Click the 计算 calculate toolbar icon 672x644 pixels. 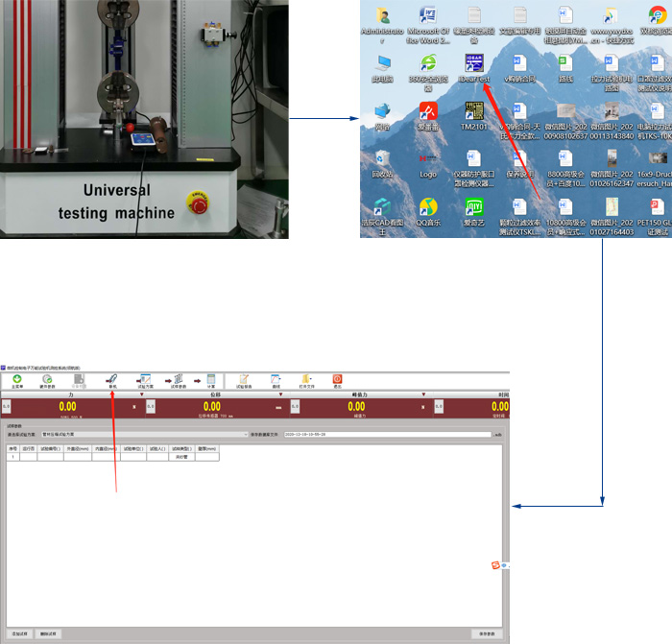[x=211, y=380]
